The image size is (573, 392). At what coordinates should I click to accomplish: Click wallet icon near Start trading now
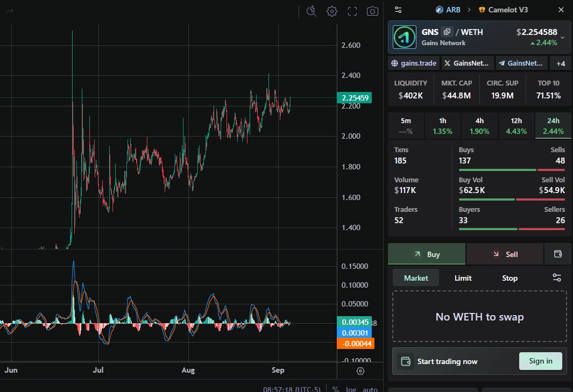point(406,361)
